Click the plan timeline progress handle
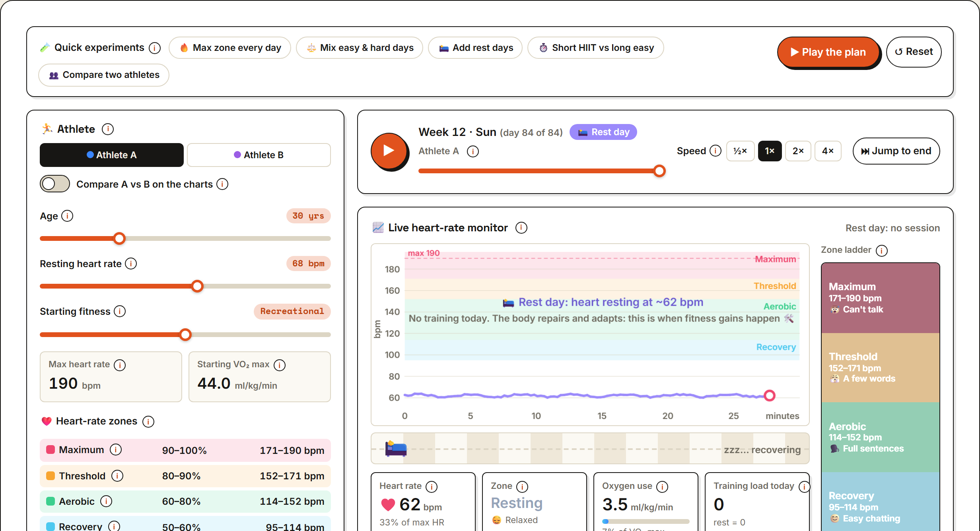 click(659, 171)
